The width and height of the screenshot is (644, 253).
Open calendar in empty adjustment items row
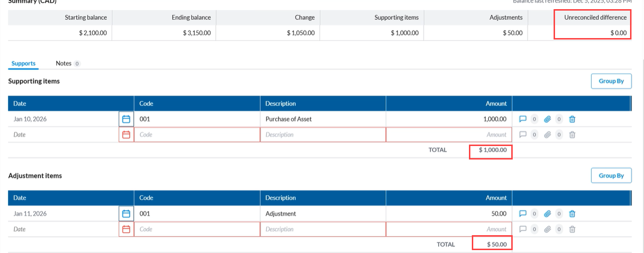click(x=126, y=229)
